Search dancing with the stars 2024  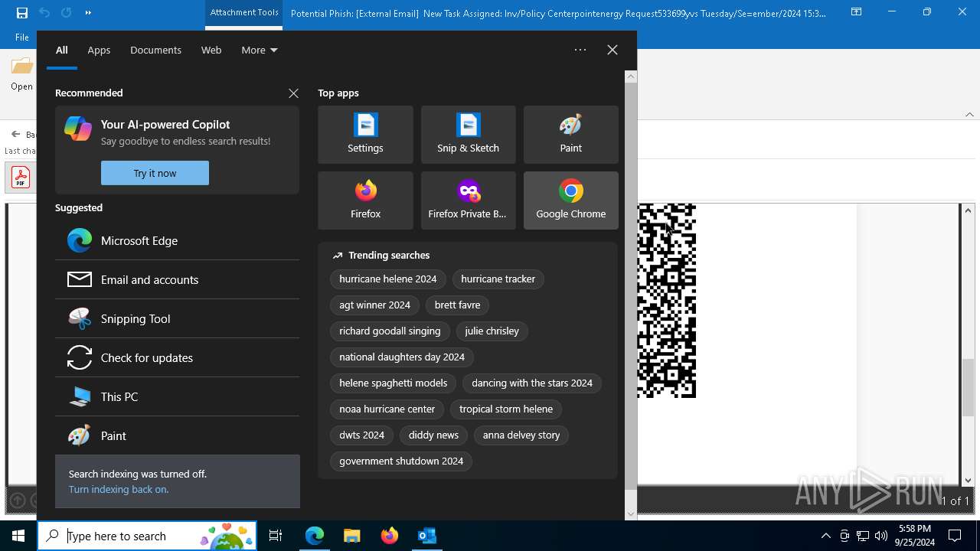pos(532,383)
